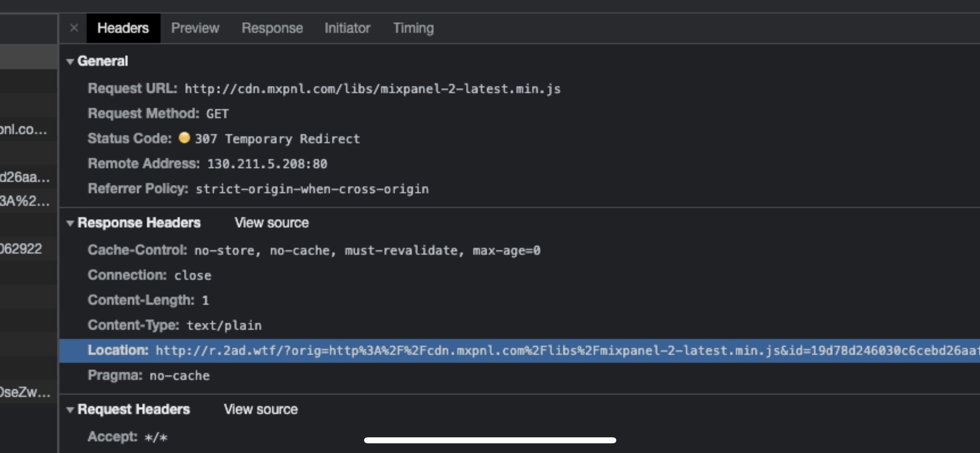
Task: Click the Cache-Control header value
Action: pos(367,250)
